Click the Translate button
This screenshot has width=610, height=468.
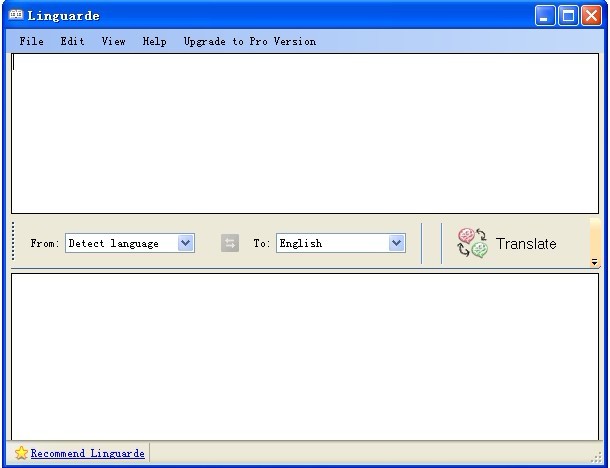(x=507, y=244)
